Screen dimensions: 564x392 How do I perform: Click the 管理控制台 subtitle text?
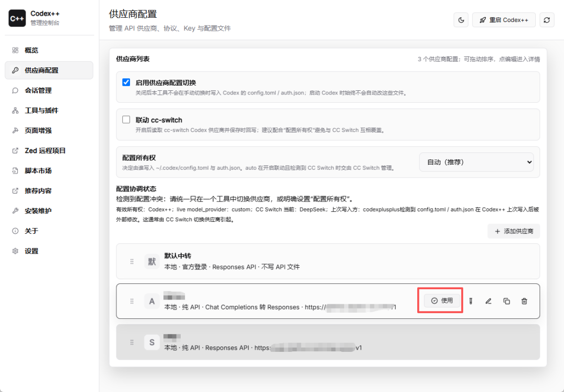pos(45,23)
